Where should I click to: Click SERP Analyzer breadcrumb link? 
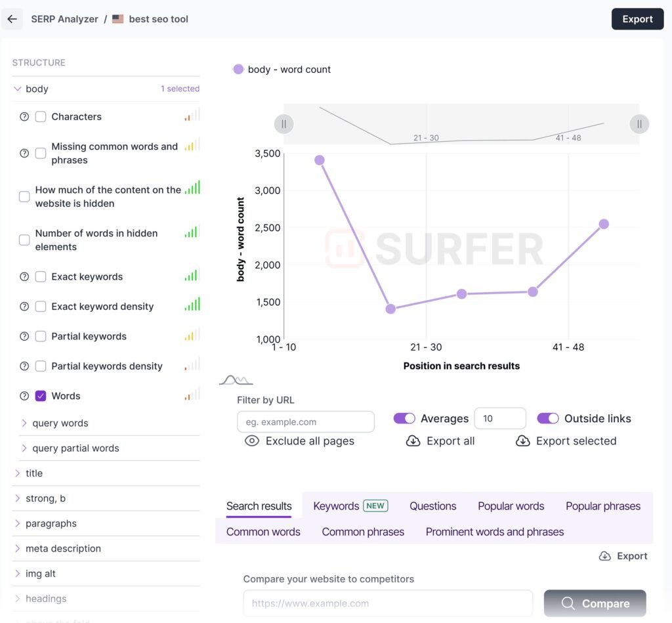(65, 19)
